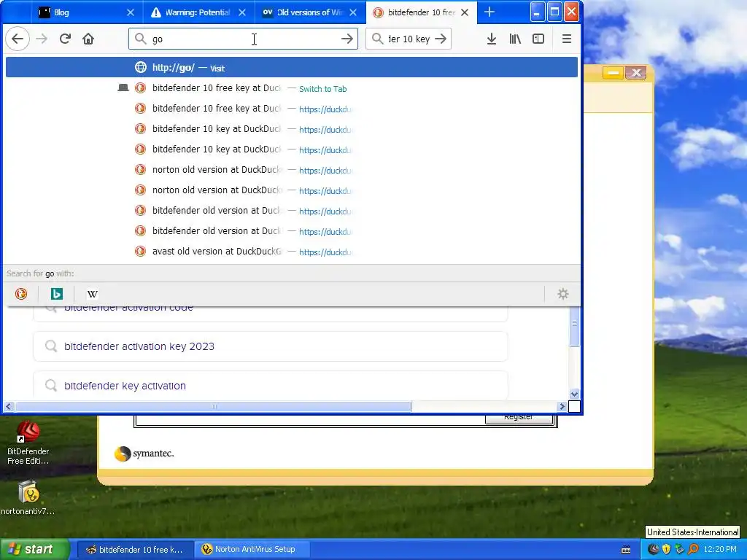Open the Library icon in toolbar
Viewport: 747px width, 560px height.
click(x=515, y=39)
